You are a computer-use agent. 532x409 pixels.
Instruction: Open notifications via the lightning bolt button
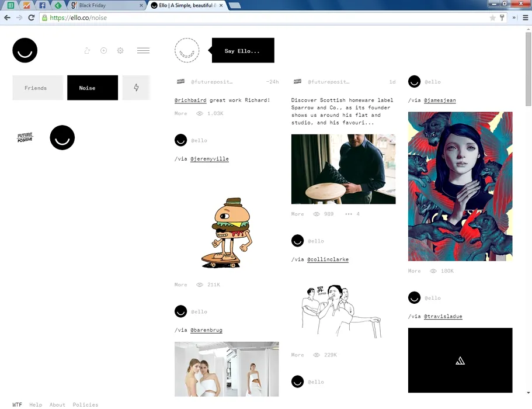coord(136,88)
